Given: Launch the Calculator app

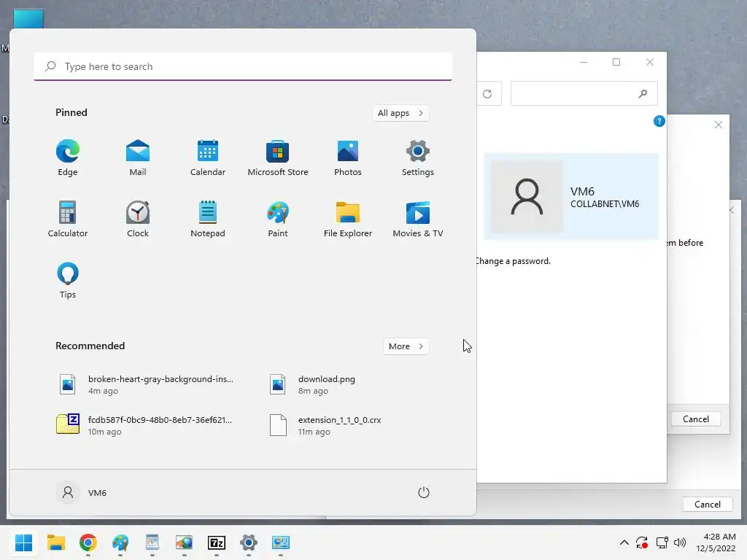Looking at the screenshot, I should (x=68, y=219).
